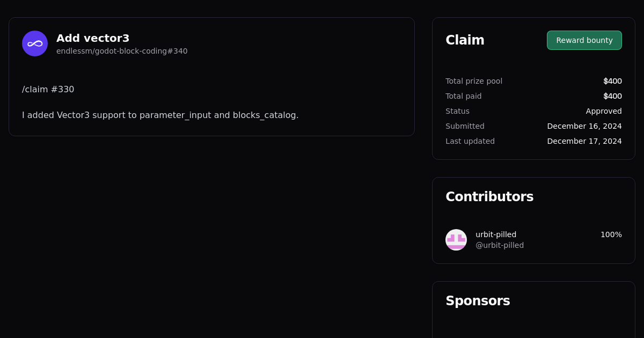
Task: Click the Total paid $400 value
Action: point(612,96)
